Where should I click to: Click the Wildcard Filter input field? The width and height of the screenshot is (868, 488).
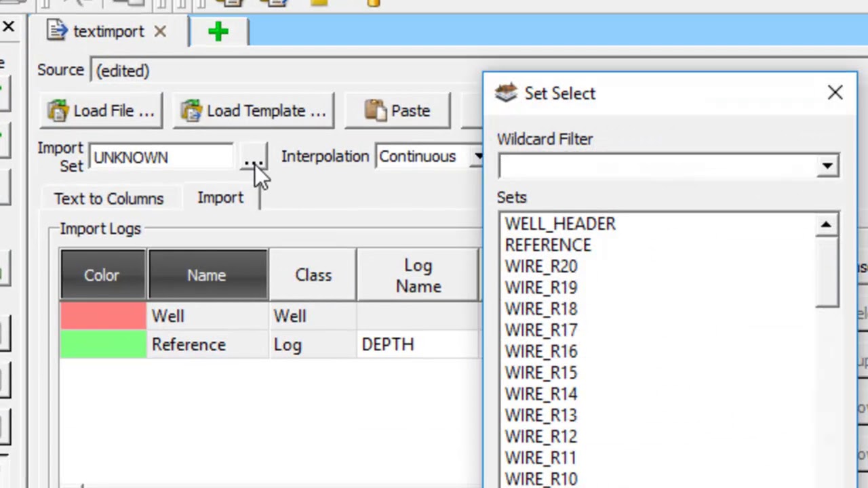(x=656, y=166)
